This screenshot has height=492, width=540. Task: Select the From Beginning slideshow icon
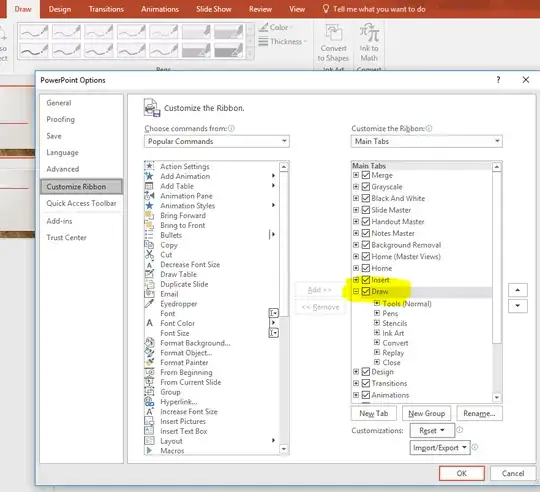(x=149, y=373)
